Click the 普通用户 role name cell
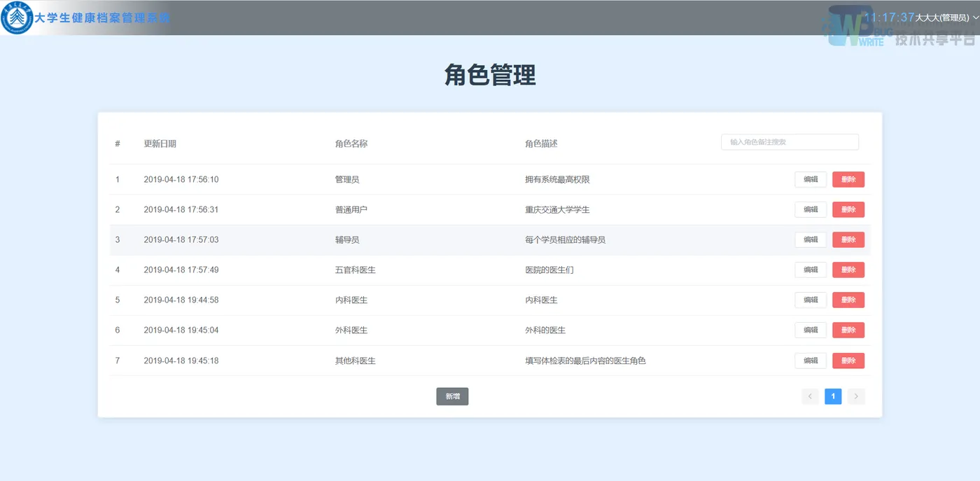Viewport: 980px width, 481px height. click(x=351, y=209)
